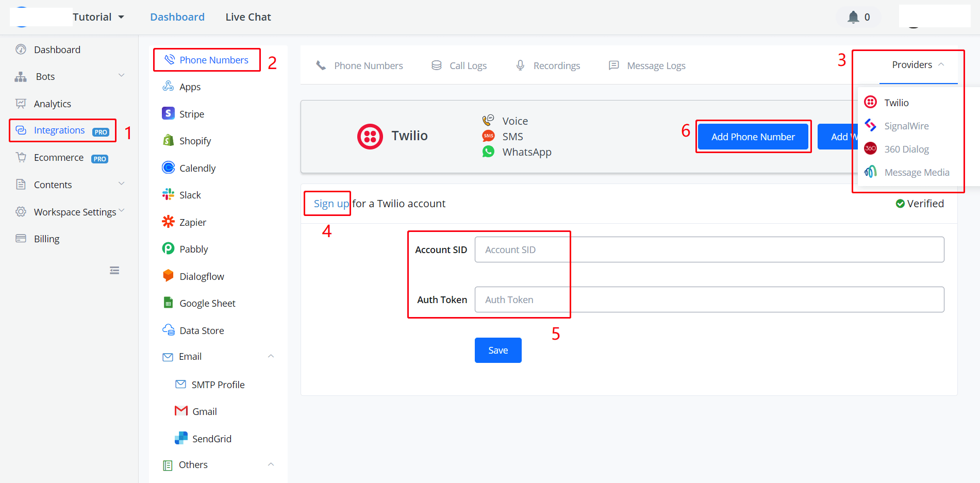Screen dimensions: 980x483
Task: Click the Ecommerce cart icon
Action: pos(21,157)
